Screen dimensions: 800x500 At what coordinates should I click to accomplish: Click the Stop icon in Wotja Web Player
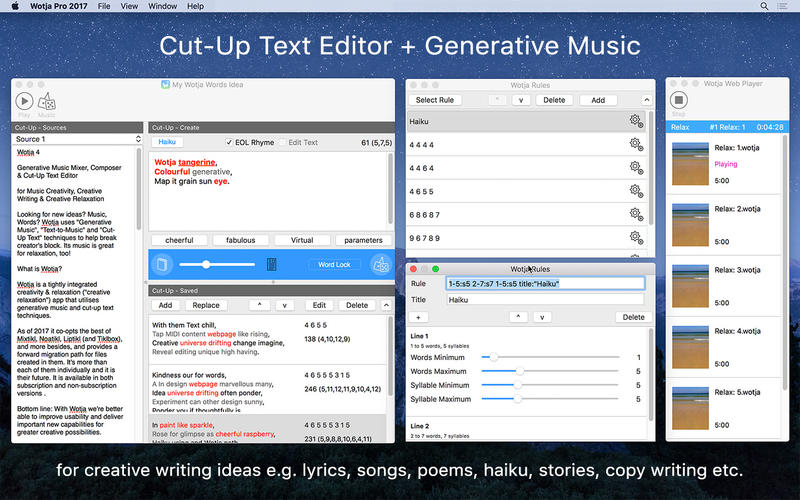(x=679, y=100)
